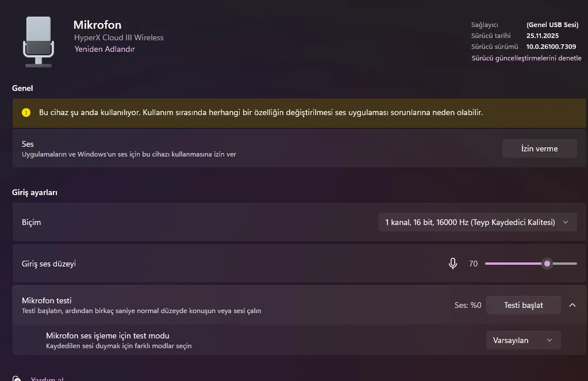The height and width of the screenshot is (381, 588).
Task: Click HyperX Cloud III Wireless device name
Action: 118,37
